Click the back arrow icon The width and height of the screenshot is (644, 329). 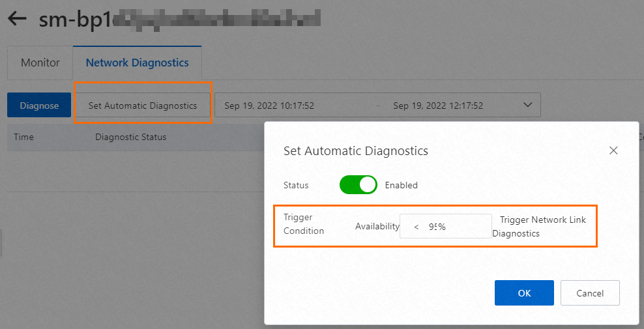[x=17, y=19]
